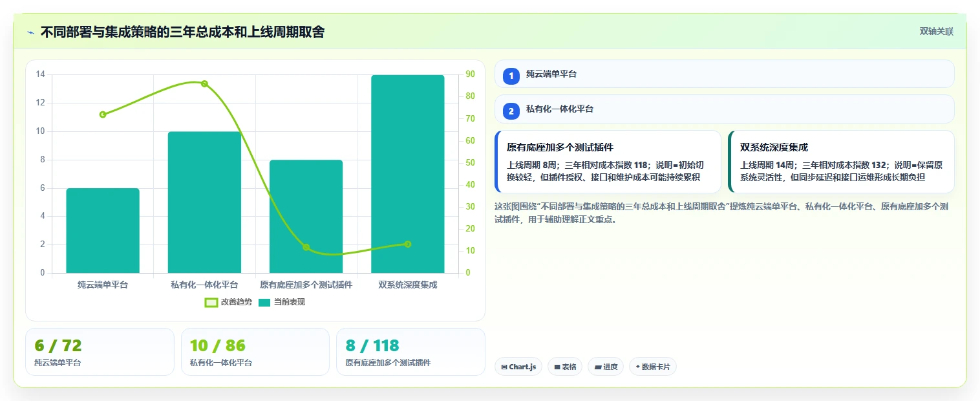Screen dimensions: 980x401
Task: Click the x-axis label 原有底座加多个测试插件
Action: 306,285
